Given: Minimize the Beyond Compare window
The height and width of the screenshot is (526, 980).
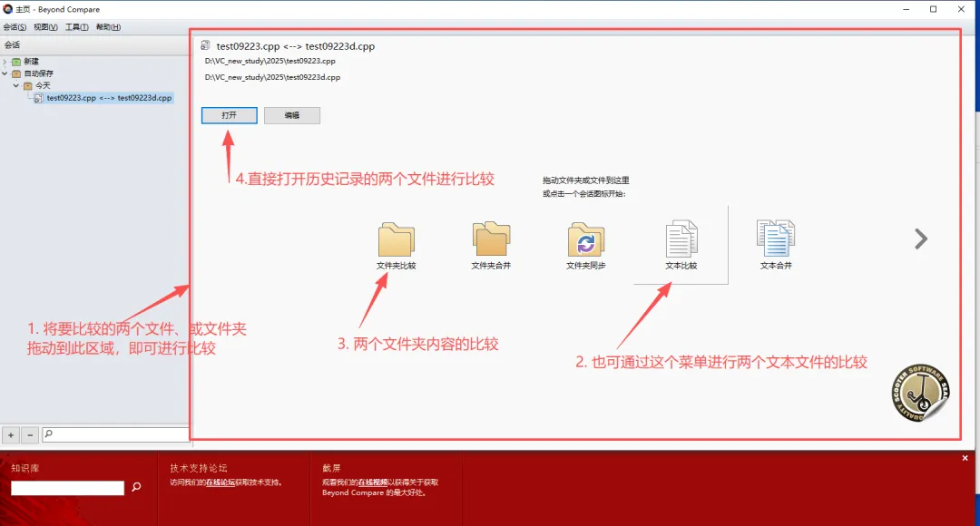Looking at the screenshot, I should [906, 9].
